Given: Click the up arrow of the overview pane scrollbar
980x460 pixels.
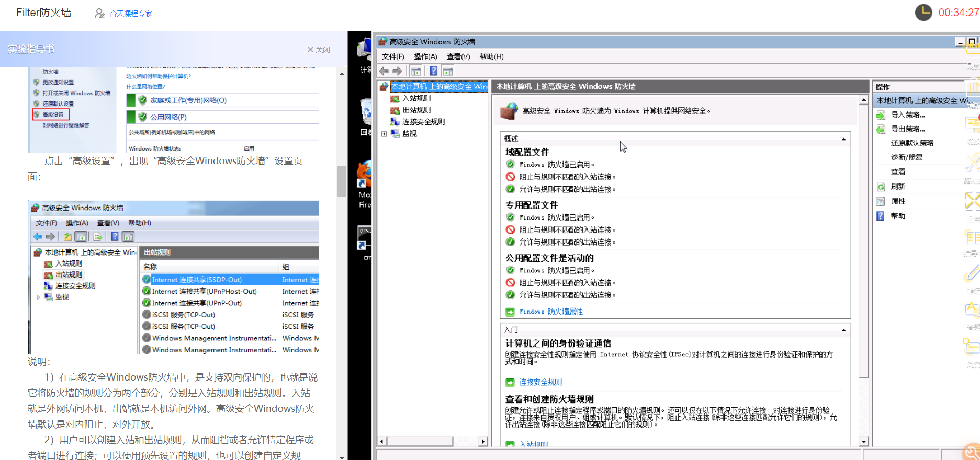Looking at the screenshot, I should pos(863,100).
